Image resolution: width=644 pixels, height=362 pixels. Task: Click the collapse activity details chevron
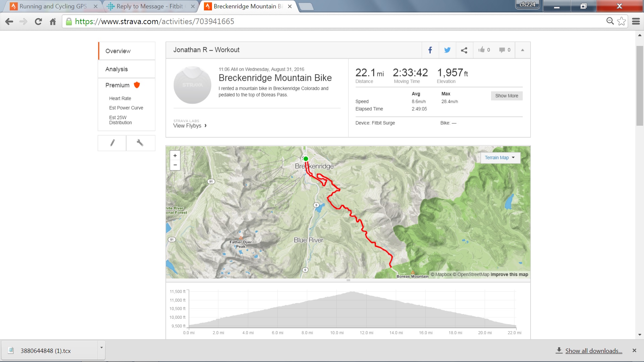[522, 50]
